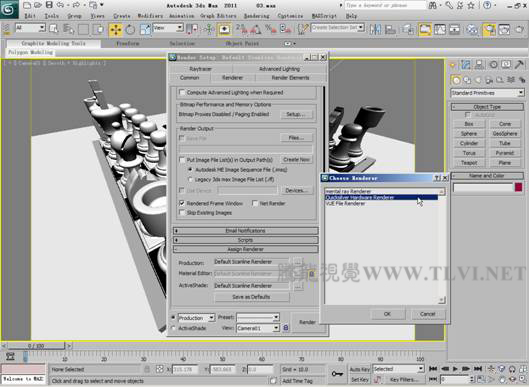Select the Shapes category icon
Viewport: 529px width, 387px height.
click(x=467, y=80)
